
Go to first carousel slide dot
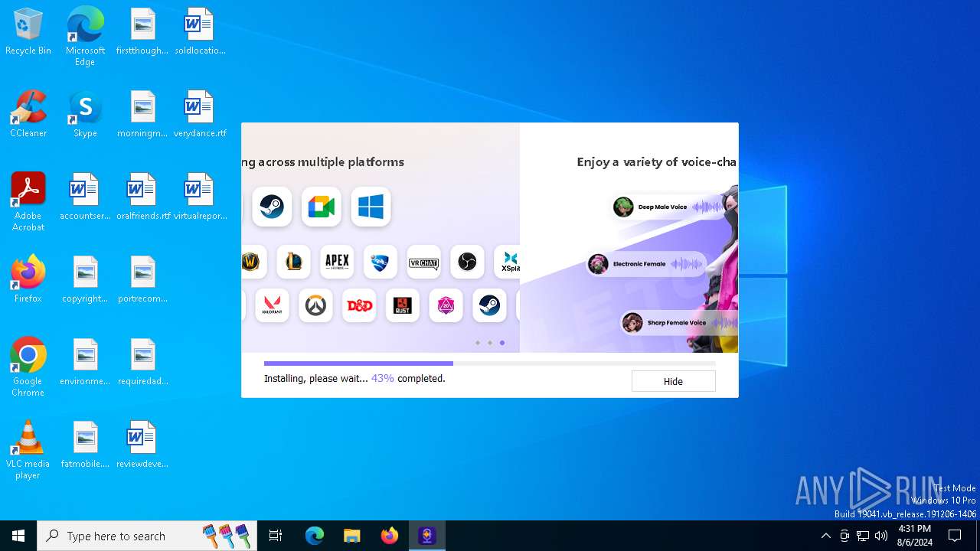tap(478, 343)
